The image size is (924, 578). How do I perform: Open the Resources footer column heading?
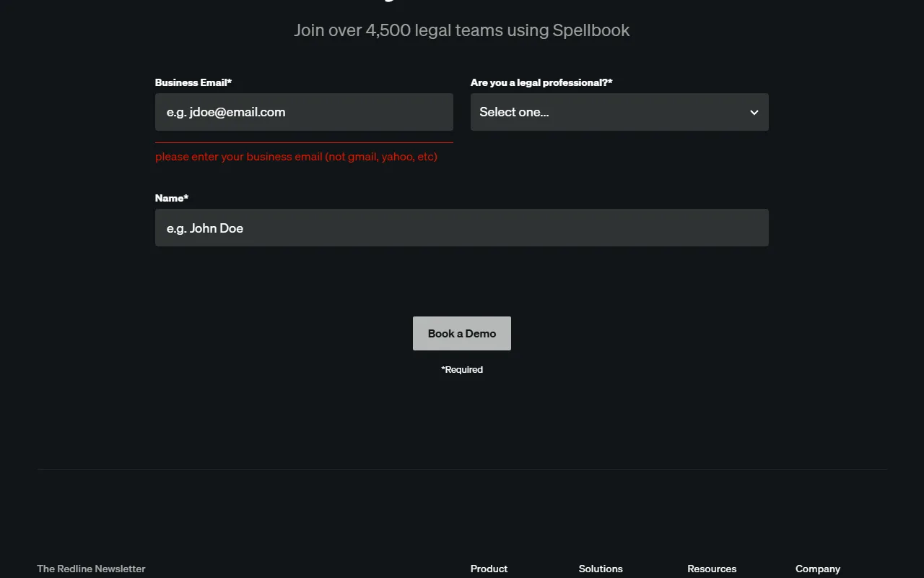pos(712,569)
